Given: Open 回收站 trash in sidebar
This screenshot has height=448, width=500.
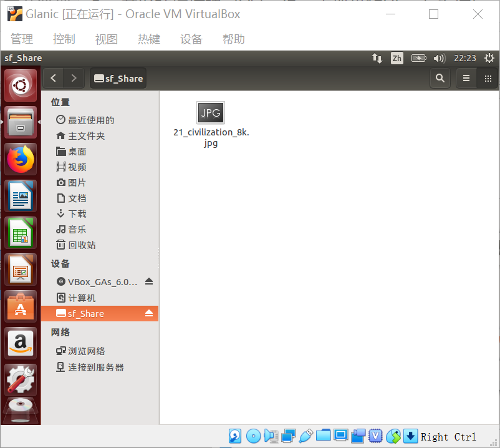Looking at the screenshot, I should pos(100,245).
